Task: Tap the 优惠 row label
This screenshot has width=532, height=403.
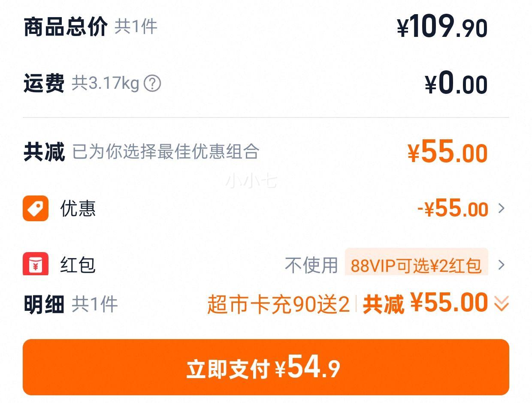Action: (x=78, y=209)
